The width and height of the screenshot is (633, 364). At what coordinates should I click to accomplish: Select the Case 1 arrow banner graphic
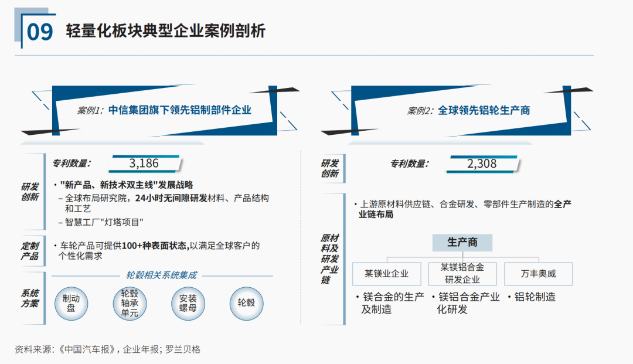(164, 110)
